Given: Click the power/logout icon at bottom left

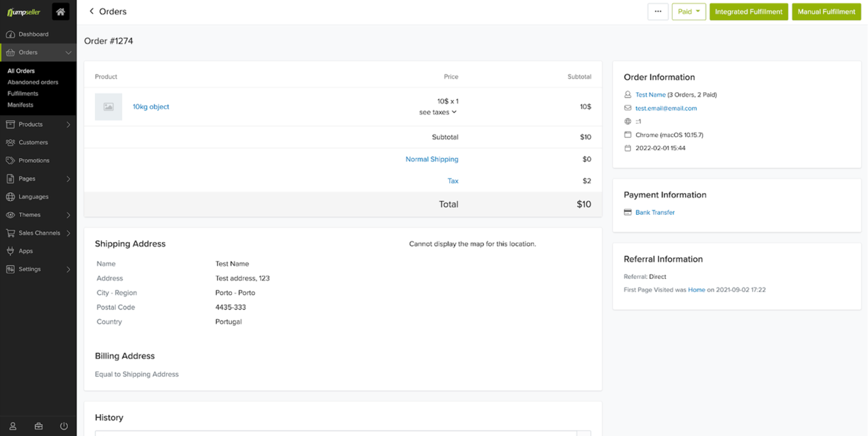Looking at the screenshot, I should pos(63,426).
